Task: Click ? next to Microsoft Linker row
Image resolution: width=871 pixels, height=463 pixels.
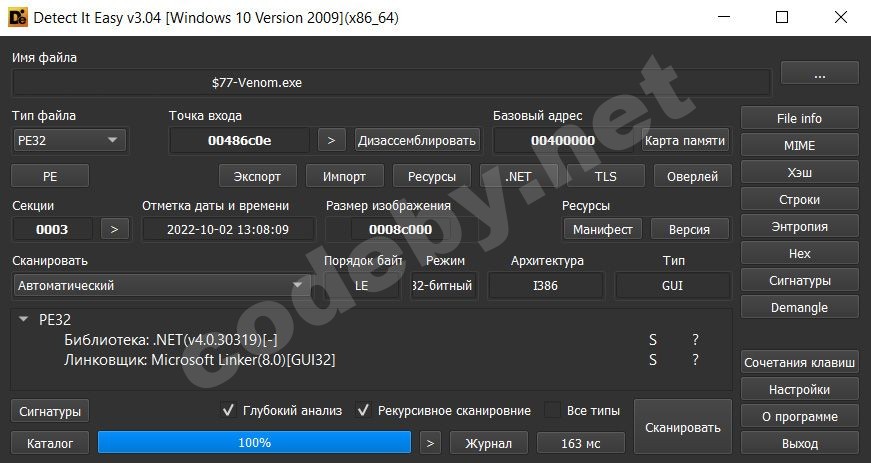Action: pyautogui.click(x=695, y=360)
